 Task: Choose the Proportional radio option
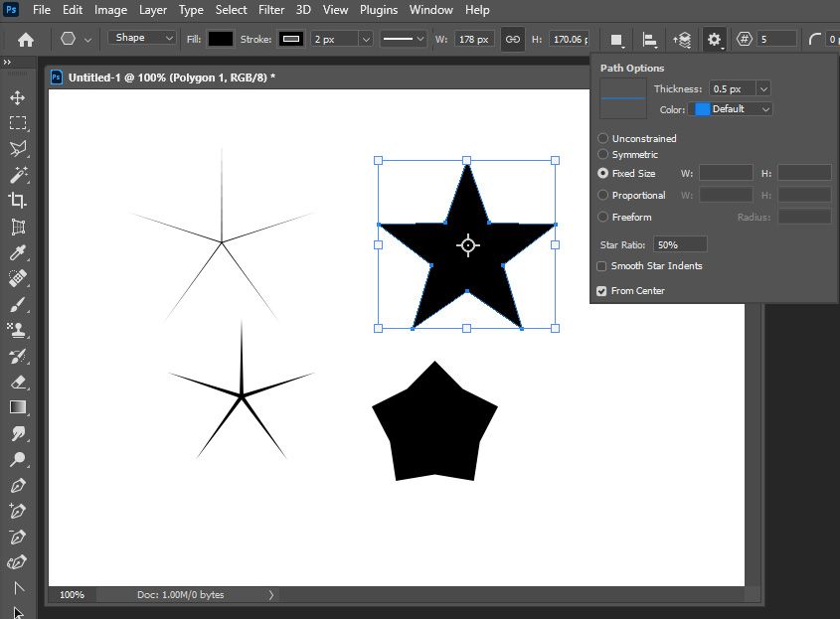[603, 196]
